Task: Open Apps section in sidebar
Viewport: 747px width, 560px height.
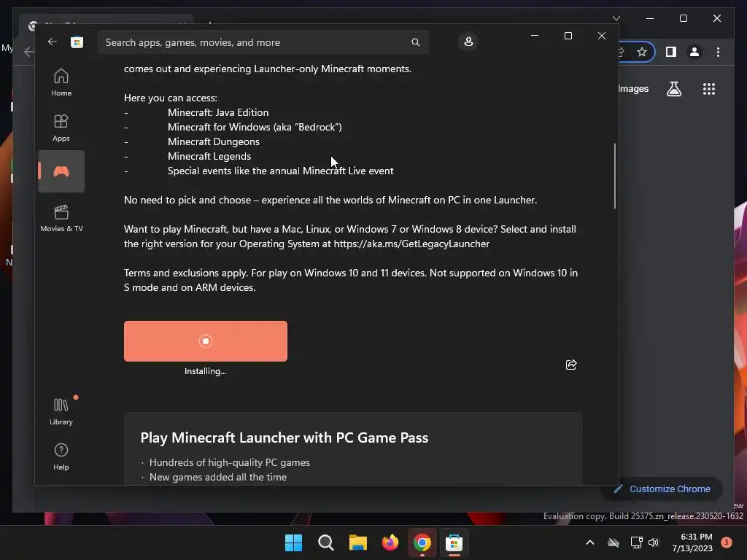Action: (61, 128)
